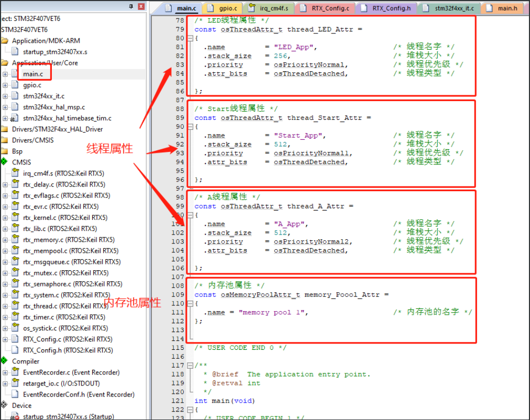Expand rtx_memory.c in the project tree

click(x=5, y=239)
